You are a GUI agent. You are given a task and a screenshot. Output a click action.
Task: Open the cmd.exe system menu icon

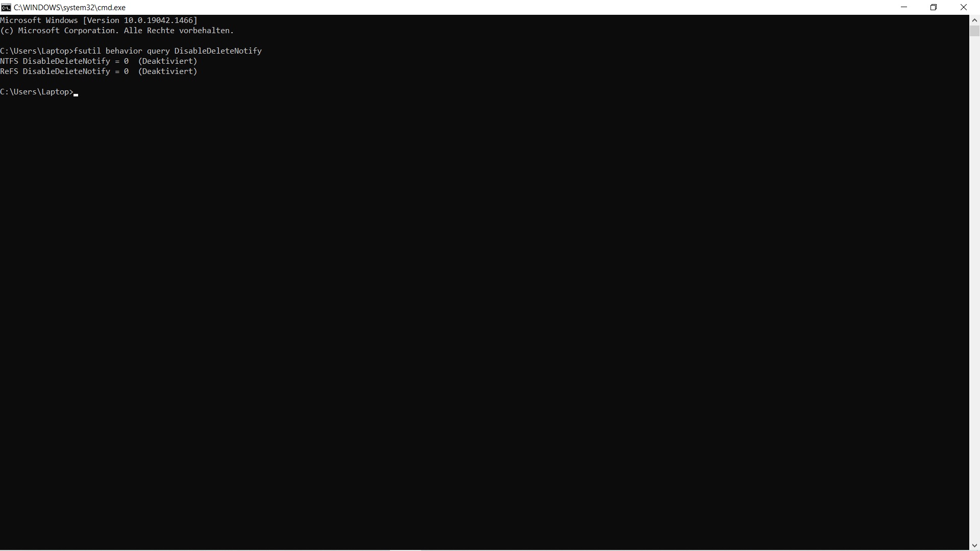point(6,7)
